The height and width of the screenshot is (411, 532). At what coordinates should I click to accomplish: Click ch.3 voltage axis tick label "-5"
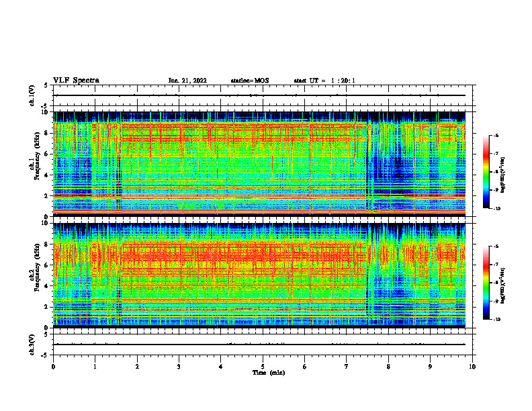tap(45, 355)
